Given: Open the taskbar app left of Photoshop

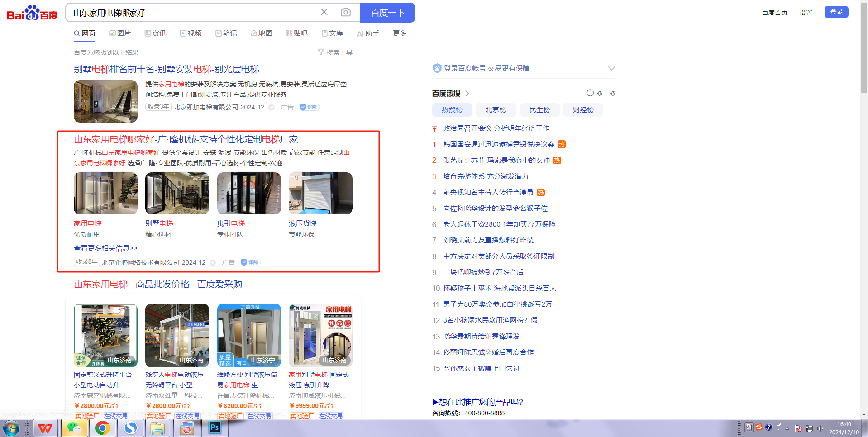Looking at the screenshot, I should coord(186,428).
